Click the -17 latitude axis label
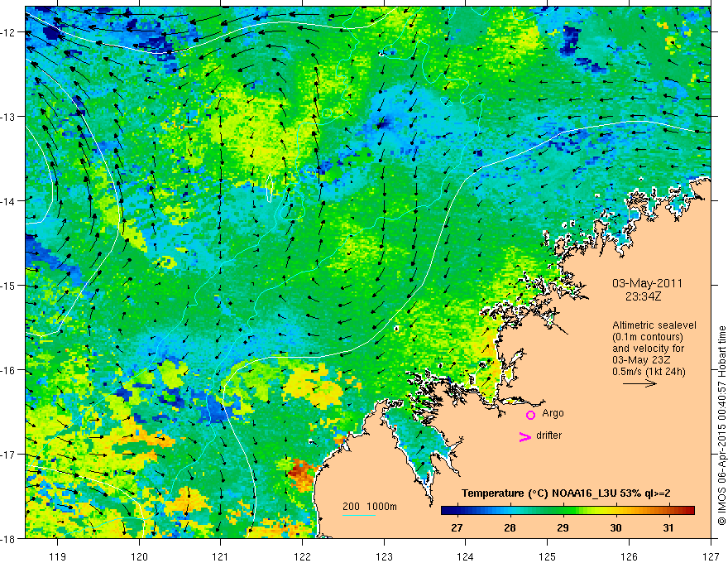 (x=9, y=455)
